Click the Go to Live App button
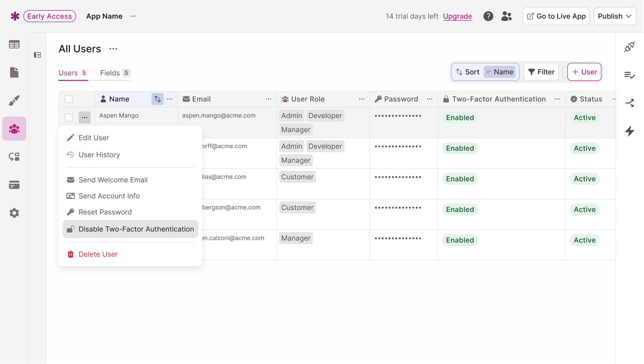The width and height of the screenshot is (644, 364). click(x=556, y=16)
